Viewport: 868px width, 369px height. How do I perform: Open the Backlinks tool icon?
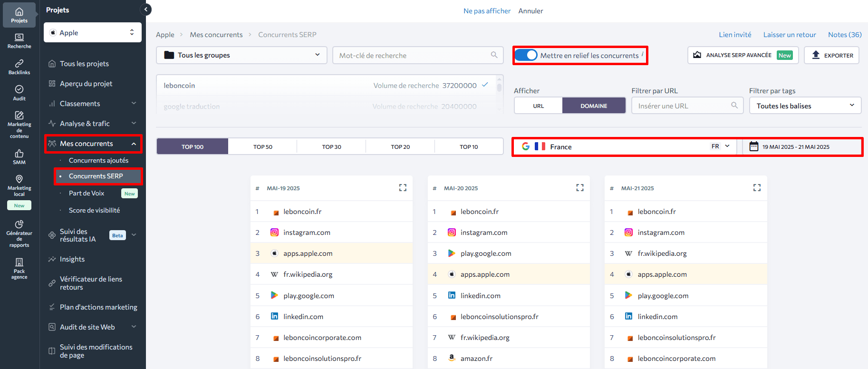click(19, 67)
